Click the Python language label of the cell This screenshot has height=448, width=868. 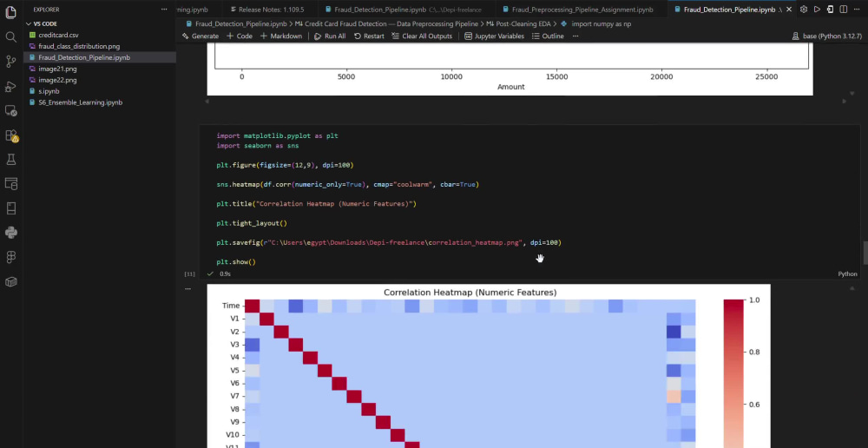pyautogui.click(x=847, y=274)
